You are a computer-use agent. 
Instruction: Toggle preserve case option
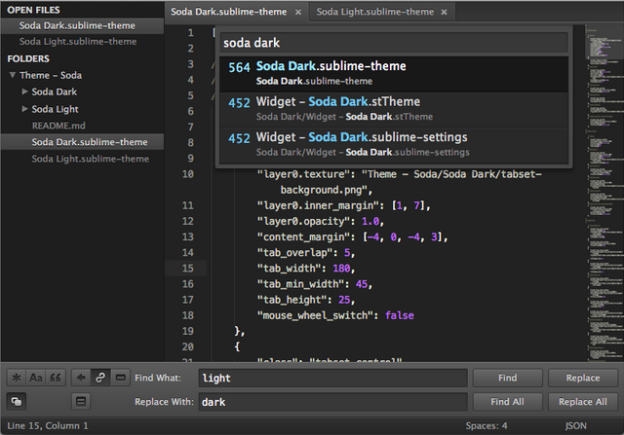(16, 401)
